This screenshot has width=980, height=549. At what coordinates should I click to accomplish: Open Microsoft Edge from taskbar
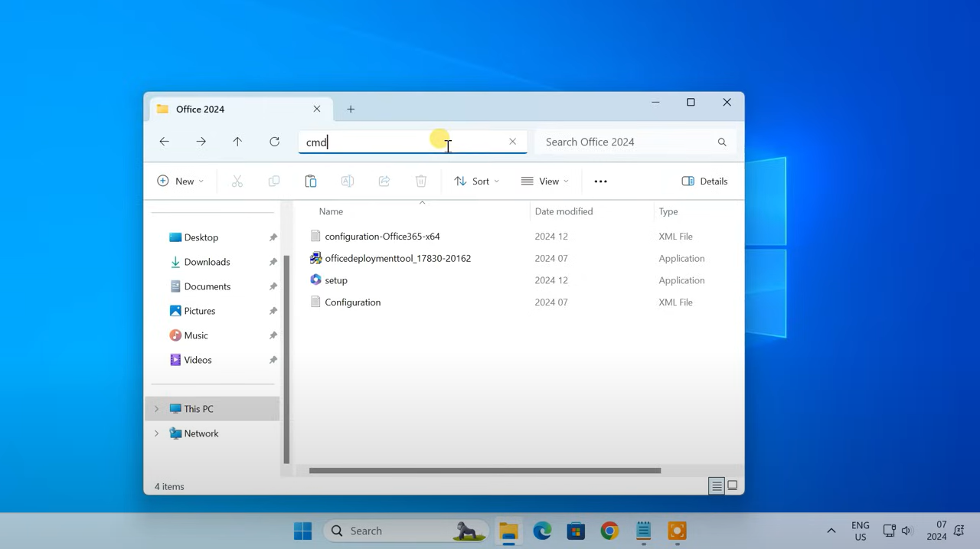[x=542, y=531]
